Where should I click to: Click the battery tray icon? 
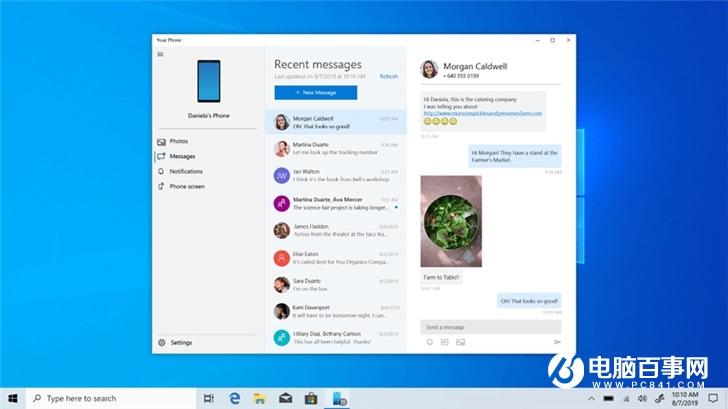pyautogui.click(x=608, y=398)
